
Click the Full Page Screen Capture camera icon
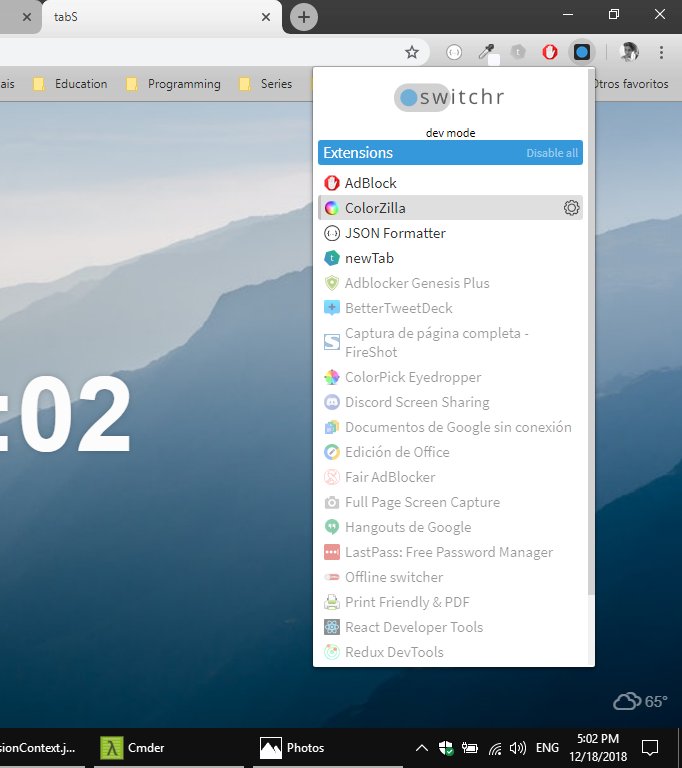click(x=332, y=502)
